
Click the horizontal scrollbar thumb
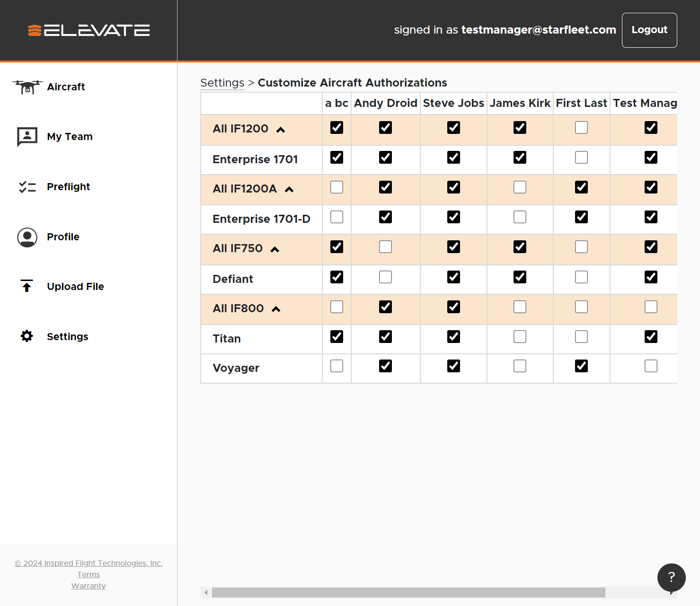[408, 592]
